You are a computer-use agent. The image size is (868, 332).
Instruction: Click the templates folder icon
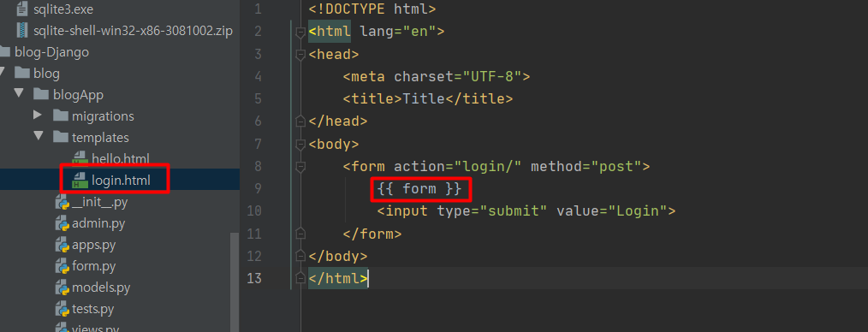click(61, 137)
